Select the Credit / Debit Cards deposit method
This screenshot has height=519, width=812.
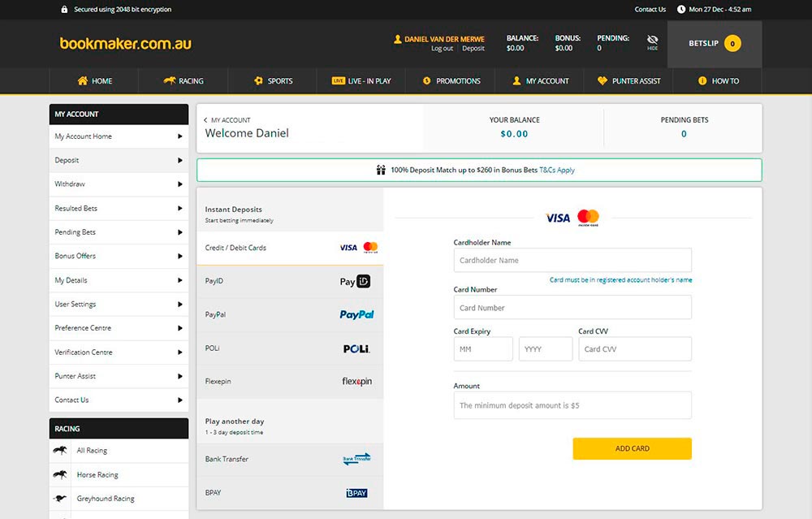pyautogui.click(x=290, y=248)
